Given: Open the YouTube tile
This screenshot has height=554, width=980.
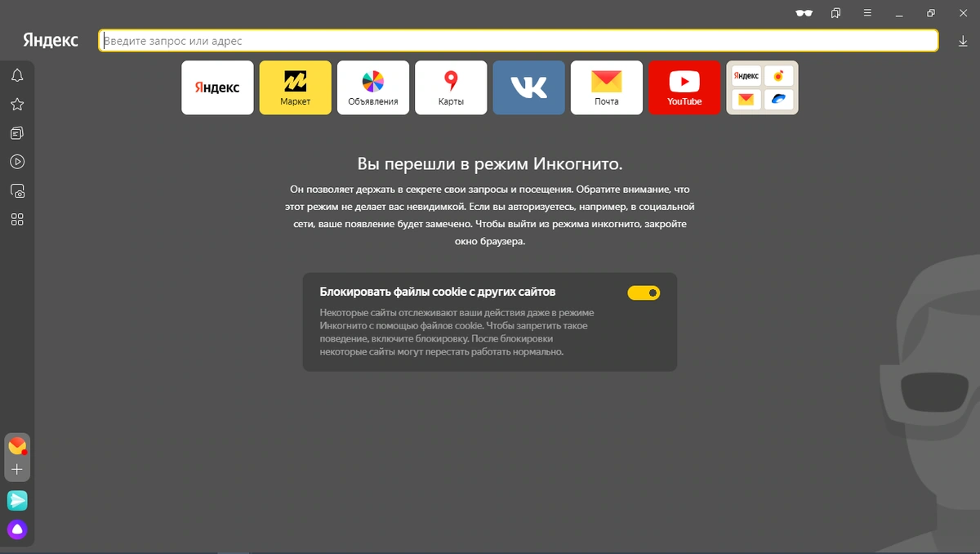Looking at the screenshot, I should (x=684, y=87).
